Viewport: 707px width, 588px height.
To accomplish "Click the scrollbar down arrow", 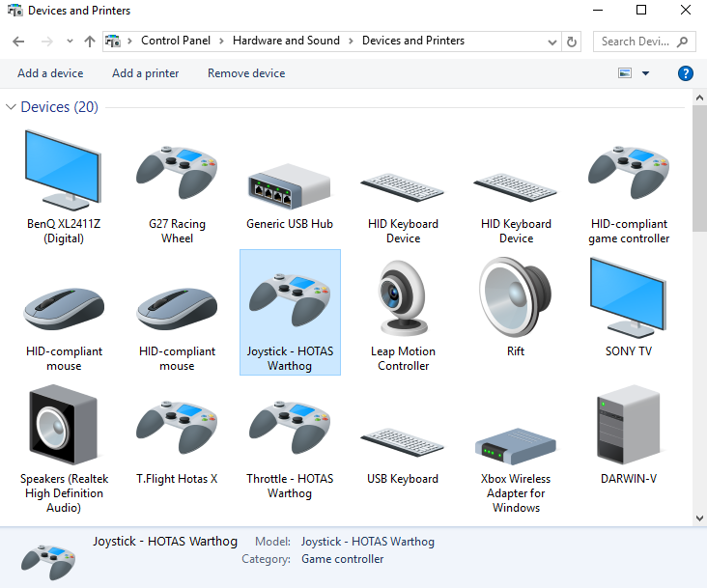I will (x=699, y=518).
